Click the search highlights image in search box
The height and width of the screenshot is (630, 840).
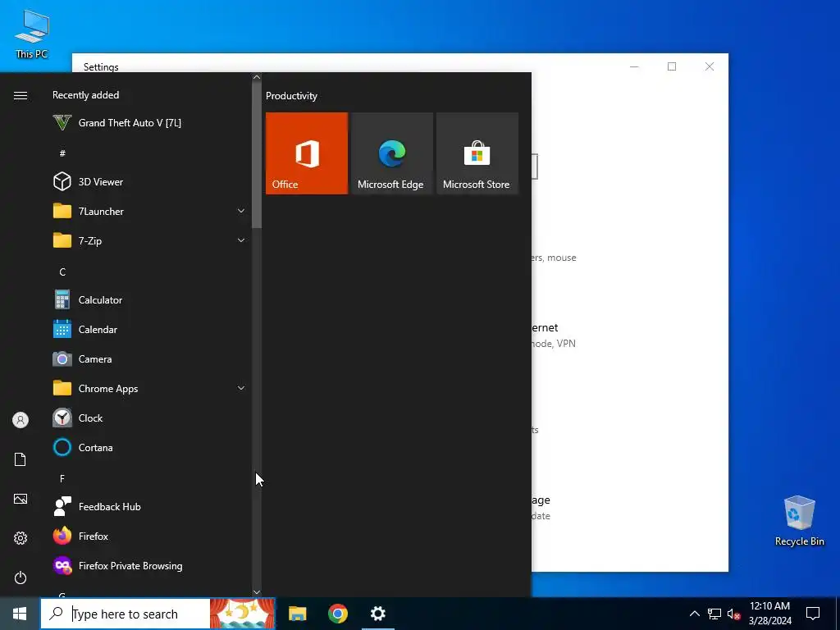click(x=242, y=614)
